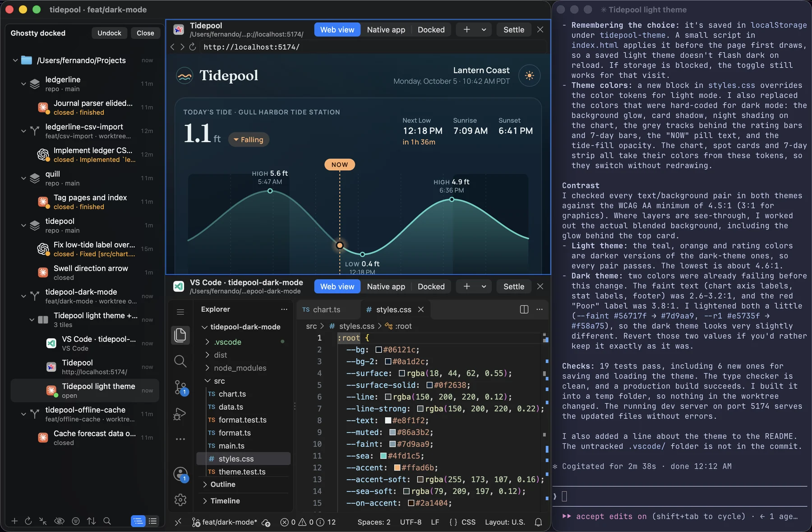812x532 pixels.
Task: Switch to the blue detailed list view toggle
Action: 138,521
